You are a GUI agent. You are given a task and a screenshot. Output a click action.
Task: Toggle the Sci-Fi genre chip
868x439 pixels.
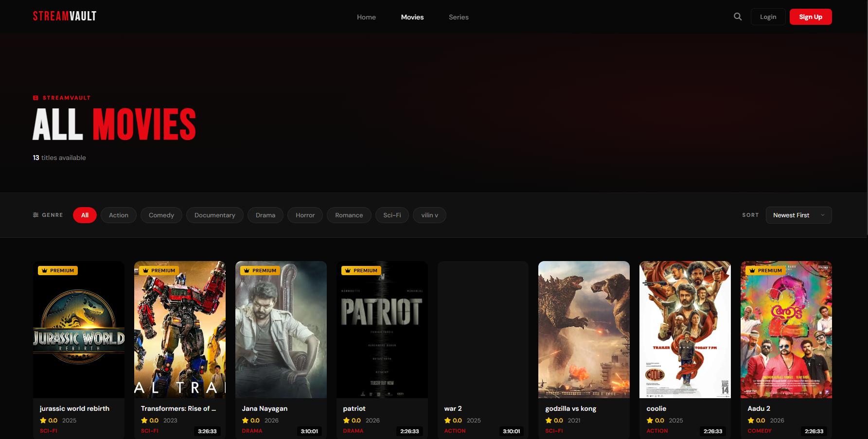392,215
